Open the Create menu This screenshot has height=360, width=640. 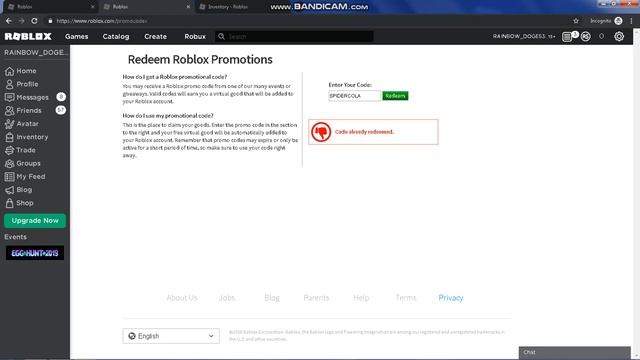tap(155, 36)
